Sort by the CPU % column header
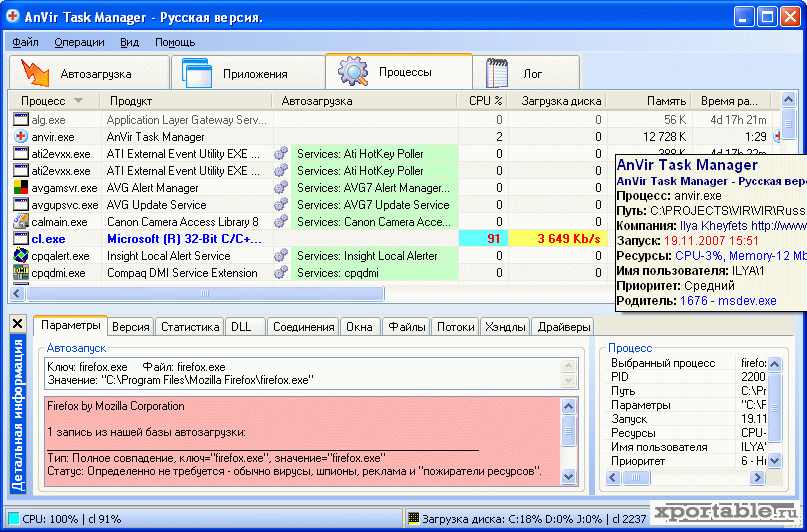 click(x=483, y=101)
